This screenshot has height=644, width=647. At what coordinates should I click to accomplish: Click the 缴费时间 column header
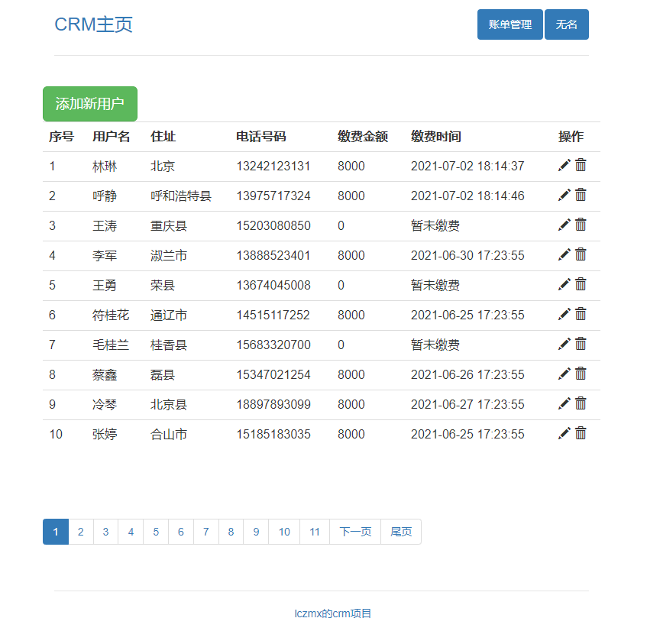point(435,137)
